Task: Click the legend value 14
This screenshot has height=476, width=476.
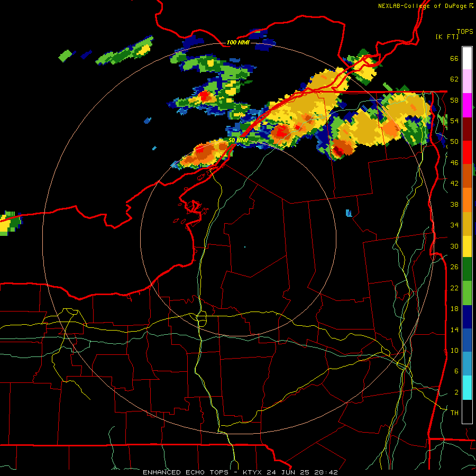Action: 454,329
